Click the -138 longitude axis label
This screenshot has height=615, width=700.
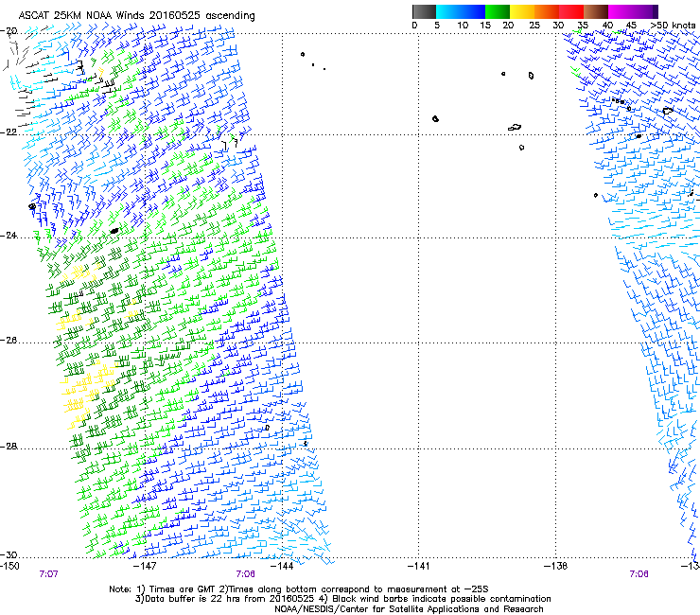[x=555, y=566]
